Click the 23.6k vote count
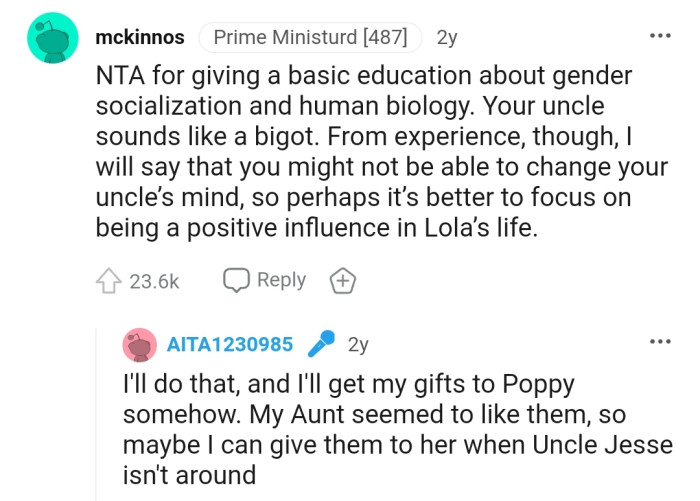700x501 pixels. 154,282
